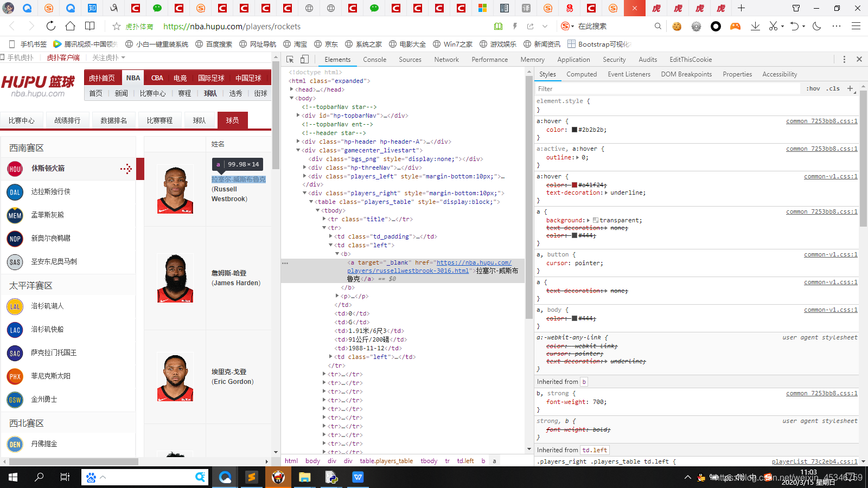868x488 pixels.
Task: Open File Explorer from the taskbar
Action: click(x=304, y=477)
